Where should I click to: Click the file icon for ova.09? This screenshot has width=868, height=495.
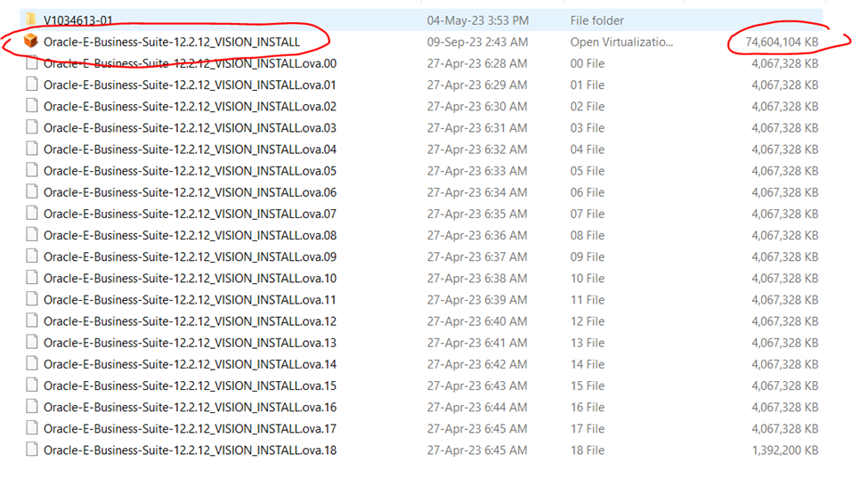pyautogui.click(x=32, y=256)
